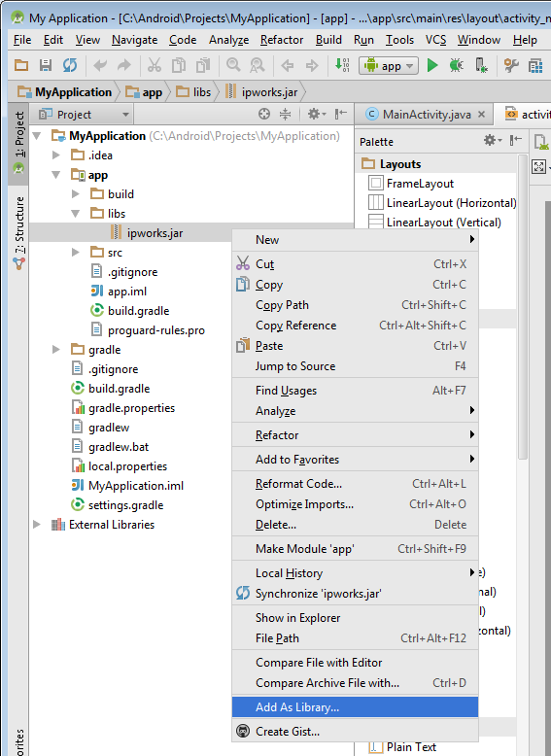The width and height of the screenshot is (551, 756).
Task: Open Settings wrench icon in toolbar
Action: tap(511, 65)
